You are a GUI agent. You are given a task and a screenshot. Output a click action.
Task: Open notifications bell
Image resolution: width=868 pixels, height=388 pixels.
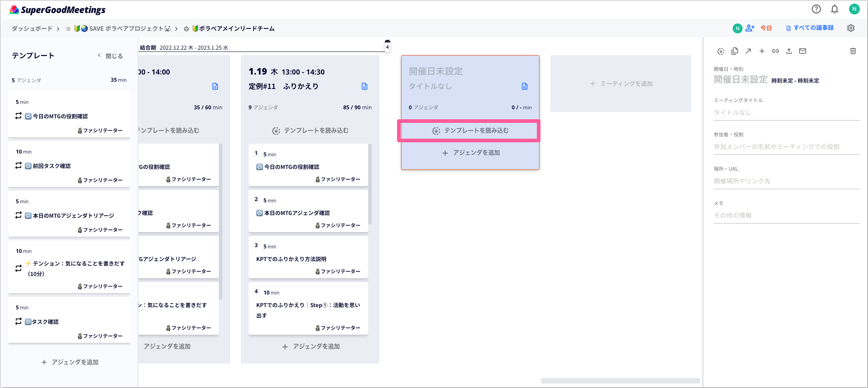coord(835,9)
